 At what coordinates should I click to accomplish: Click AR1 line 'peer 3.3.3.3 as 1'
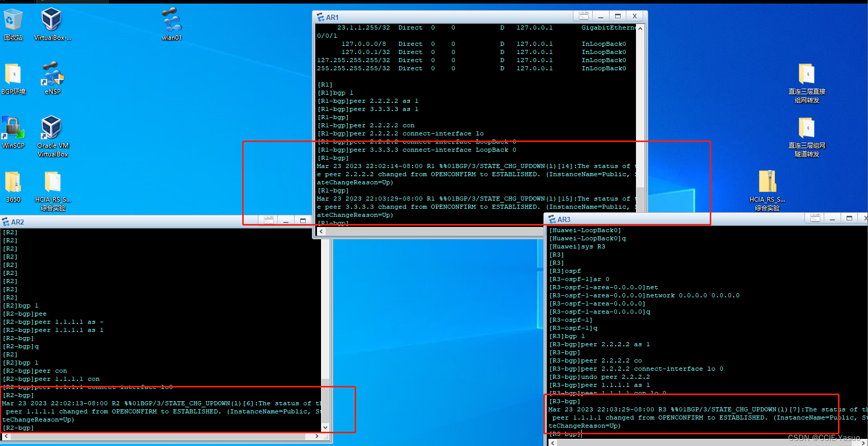click(x=368, y=109)
